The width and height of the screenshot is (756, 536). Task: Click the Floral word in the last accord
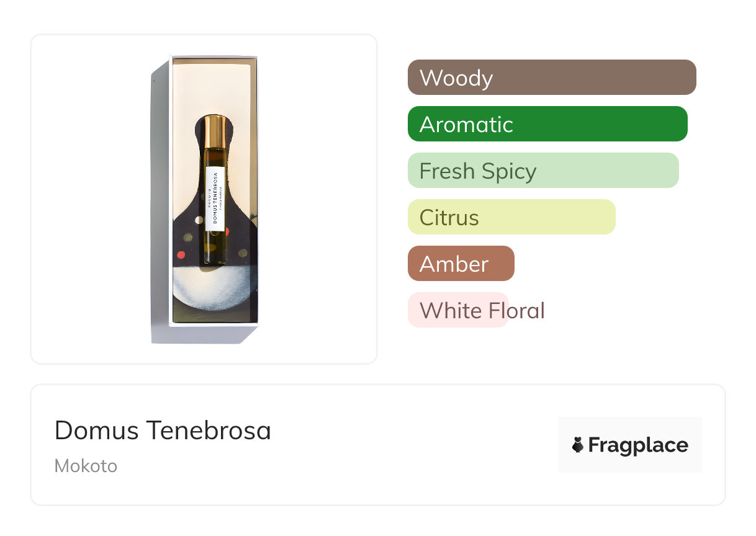tap(515, 310)
